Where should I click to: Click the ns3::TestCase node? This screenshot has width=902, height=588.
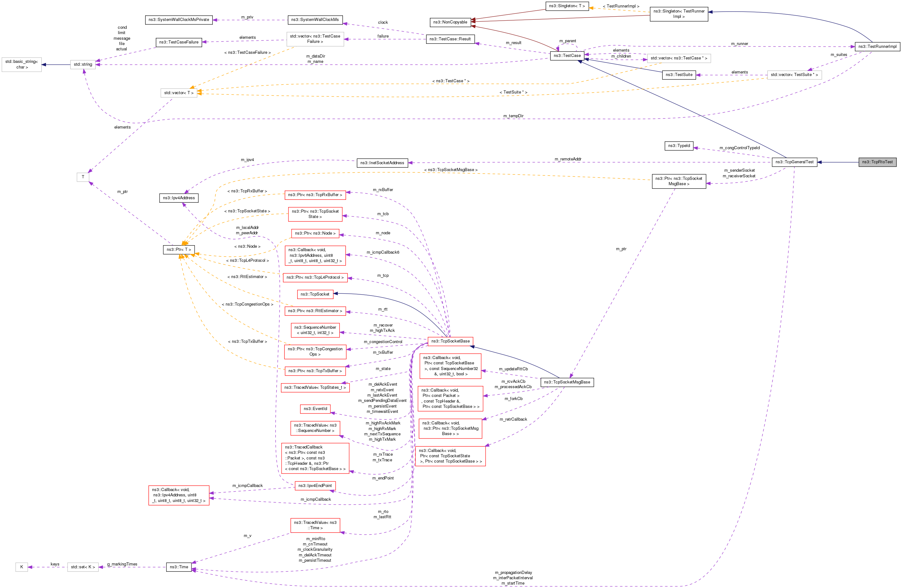567,56
